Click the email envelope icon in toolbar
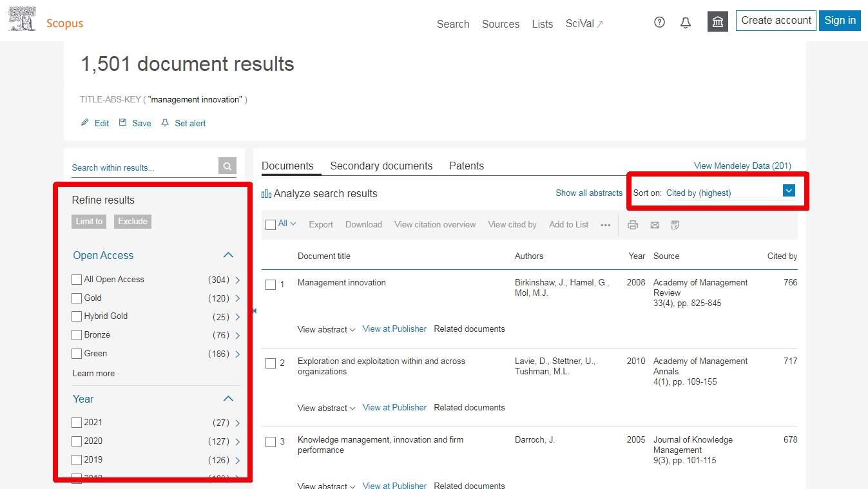 [x=655, y=225]
